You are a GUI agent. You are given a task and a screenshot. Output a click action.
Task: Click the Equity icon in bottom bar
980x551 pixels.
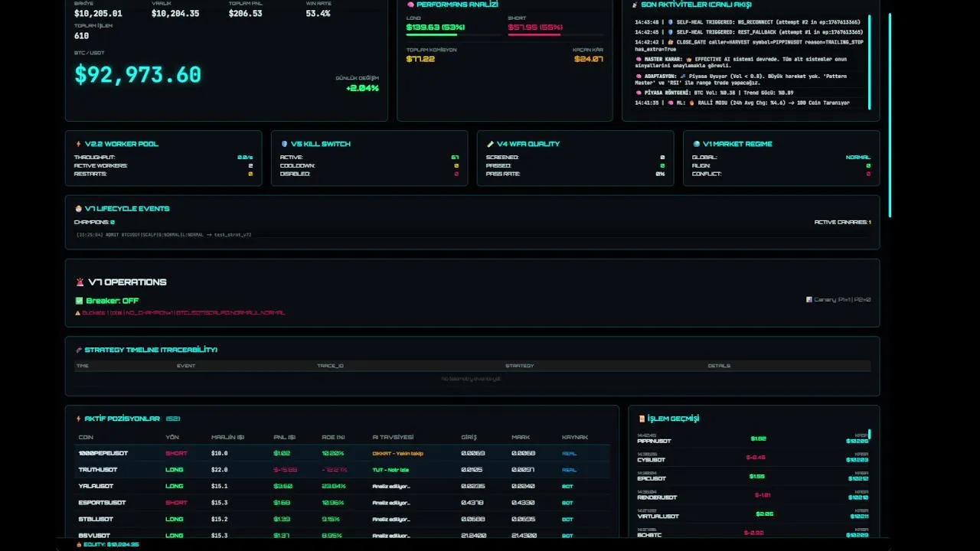[79, 544]
